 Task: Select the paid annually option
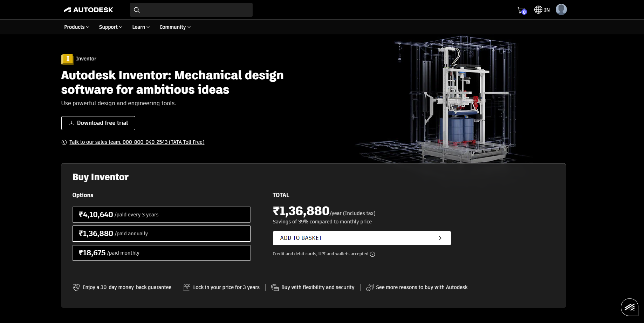162,234
